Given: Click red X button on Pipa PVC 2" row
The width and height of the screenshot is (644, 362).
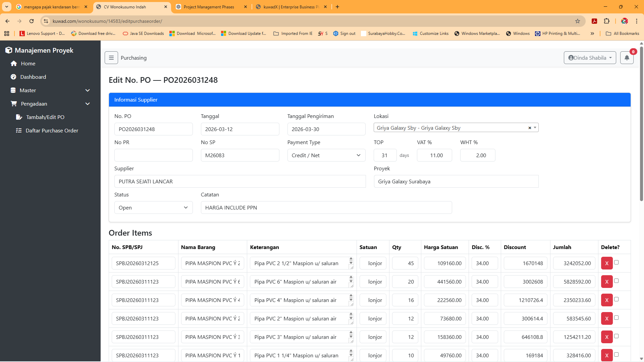Looking at the screenshot, I should pos(606,318).
